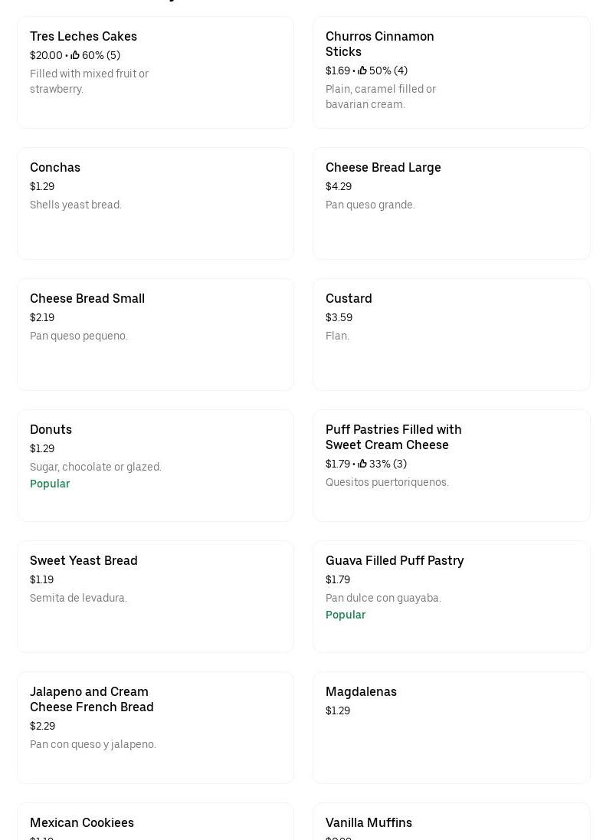Click Popular label on Guava Filled Puff Pastry

pos(346,615)
